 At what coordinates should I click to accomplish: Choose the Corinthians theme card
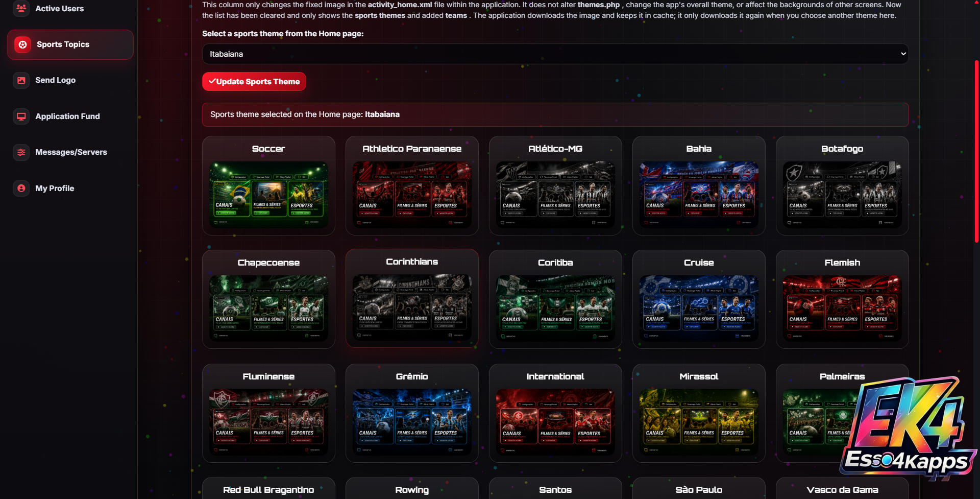(412, 298)
